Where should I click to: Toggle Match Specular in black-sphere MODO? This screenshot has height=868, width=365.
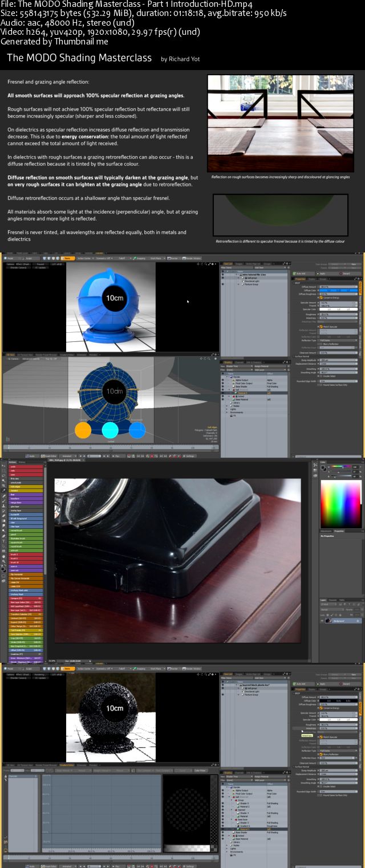click(321, 737)
